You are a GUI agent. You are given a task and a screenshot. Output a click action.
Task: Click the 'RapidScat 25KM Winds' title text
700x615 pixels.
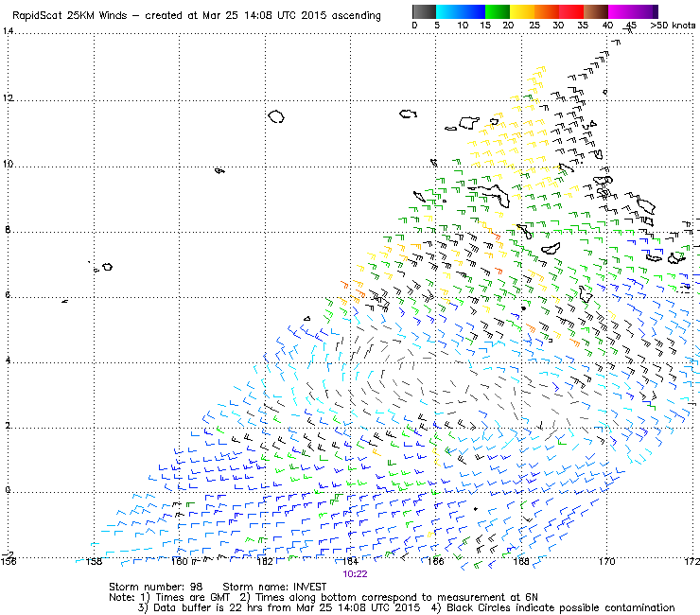click(x=70, y=16)
